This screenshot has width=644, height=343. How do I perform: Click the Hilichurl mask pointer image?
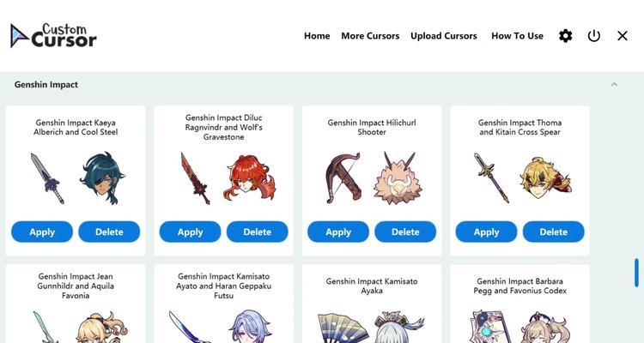pos(398,178)
